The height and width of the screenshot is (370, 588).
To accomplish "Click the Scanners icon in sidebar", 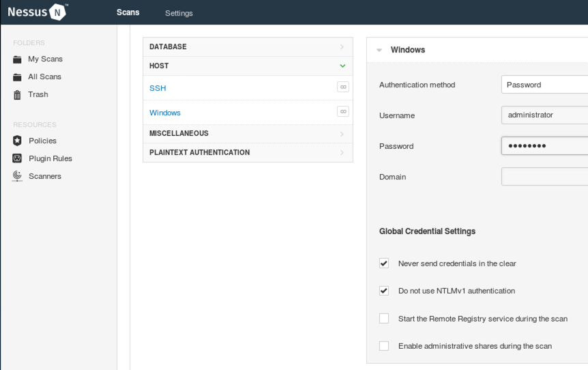I will coord(18,176).
